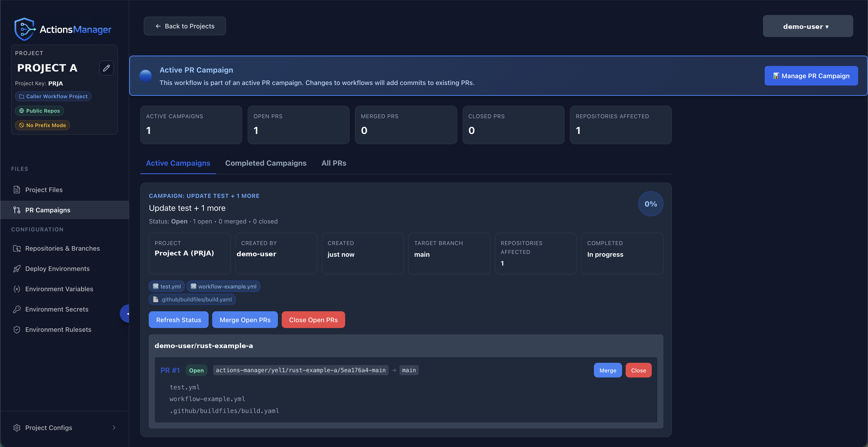Click the source branch actions-manager/yel1/rust-example-a/5ea176a4-main
The width and height of the screenshot is (868, 447).
click(x=301, y=370)
